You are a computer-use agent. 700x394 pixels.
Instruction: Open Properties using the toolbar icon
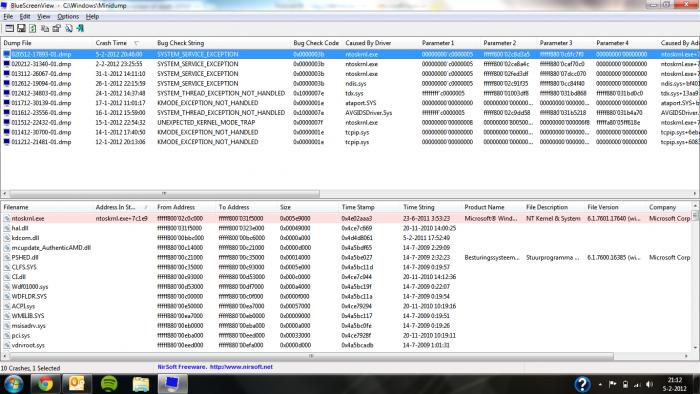point(56,28)
